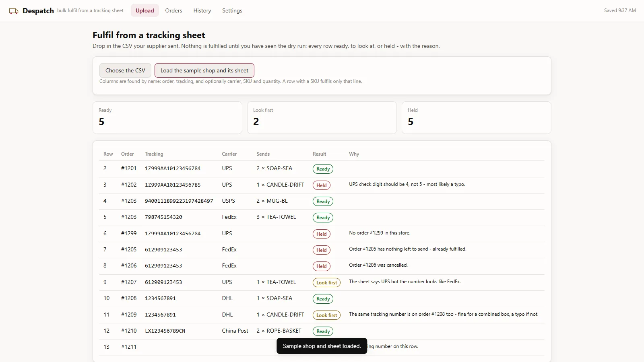This screenshot has width=644, height=362.
Task: Click the 'already fulfilled' reason for #1205
Action: pyautogui.click(x=407, y=249)
